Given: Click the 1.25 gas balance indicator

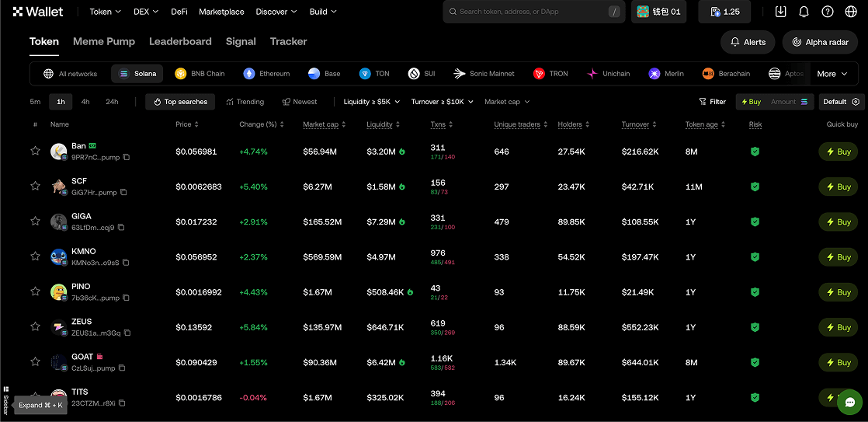Looking at the screenshot, I should point(724,12).
